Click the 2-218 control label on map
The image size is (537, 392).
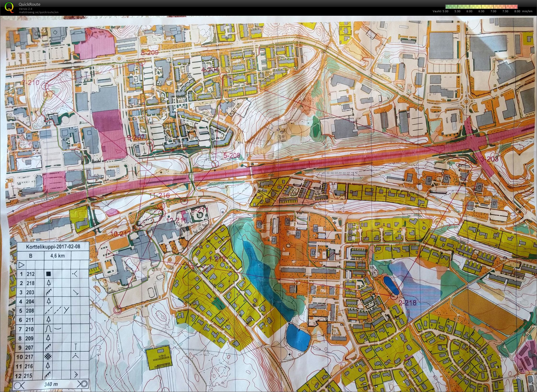point(407,303)
